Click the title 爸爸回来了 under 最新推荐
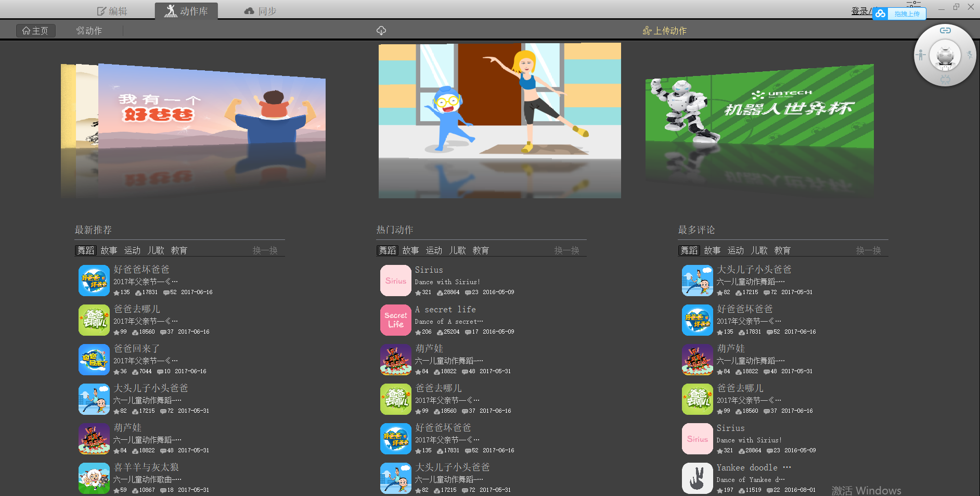The width and height of the screenshot is (980, 496). 137,348
